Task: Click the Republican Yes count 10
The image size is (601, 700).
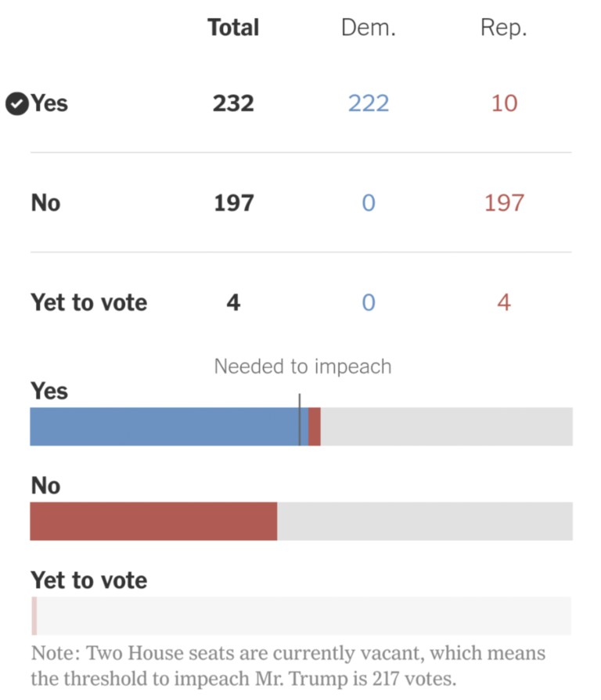Action: pos(504,103)
